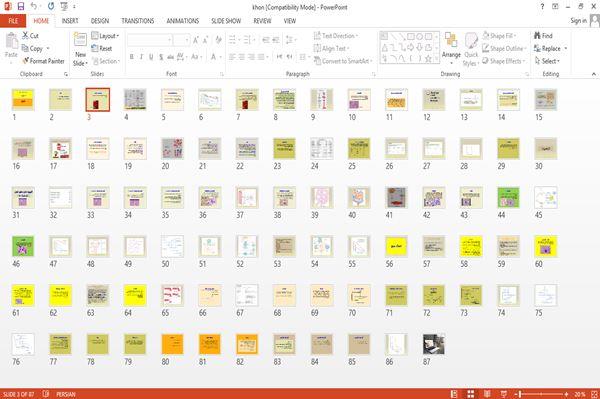Clear all formatting icon
The image size is (600, 399).
coord(218,40)
